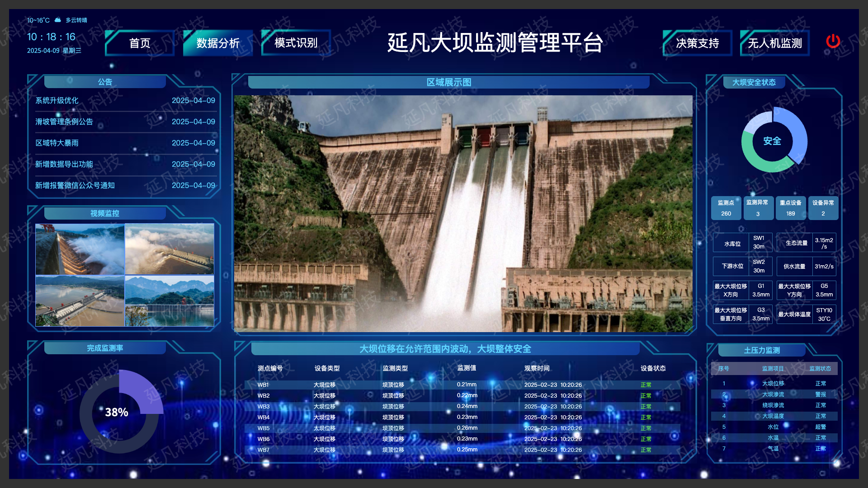The height and width of the screenshot is (488, 868).
Task: Click the 监测异常 3 stat tile
Action: tap(758, 208)
